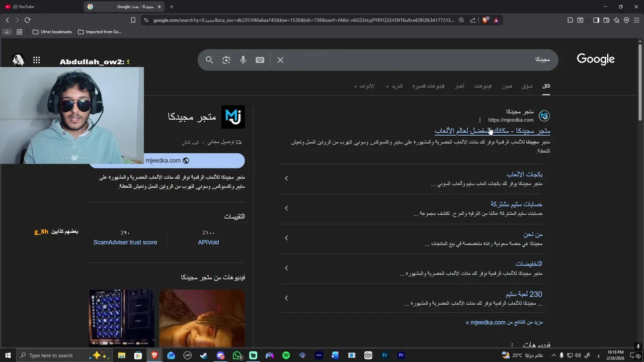
Task: Launch Premiere Pro from taskbar
Action: pyautogui.click(x=401, y=355)
